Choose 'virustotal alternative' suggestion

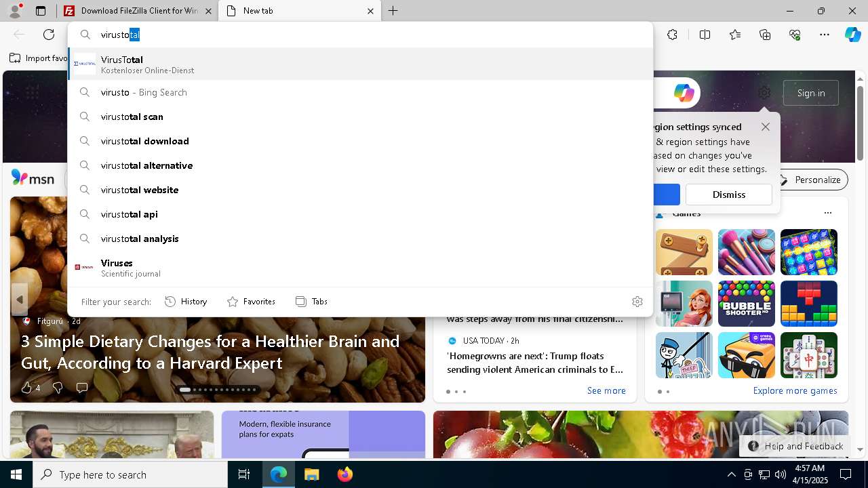point(360,165)
